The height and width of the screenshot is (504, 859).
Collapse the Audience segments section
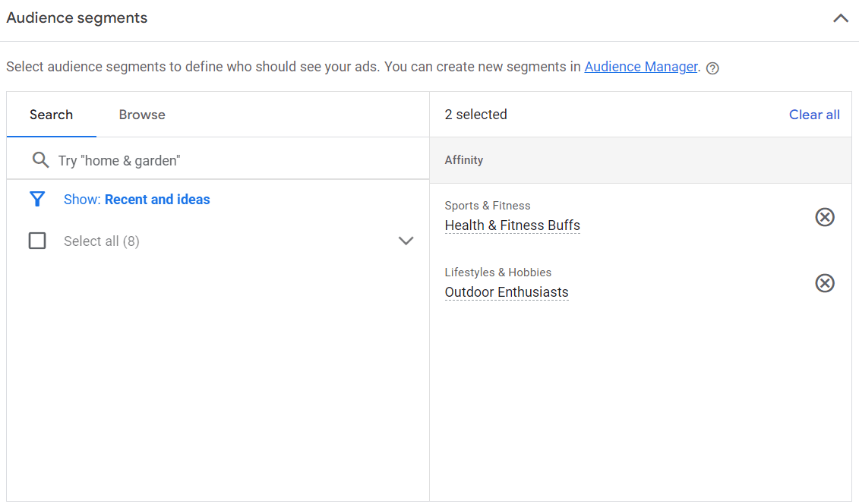click(840, 17)
